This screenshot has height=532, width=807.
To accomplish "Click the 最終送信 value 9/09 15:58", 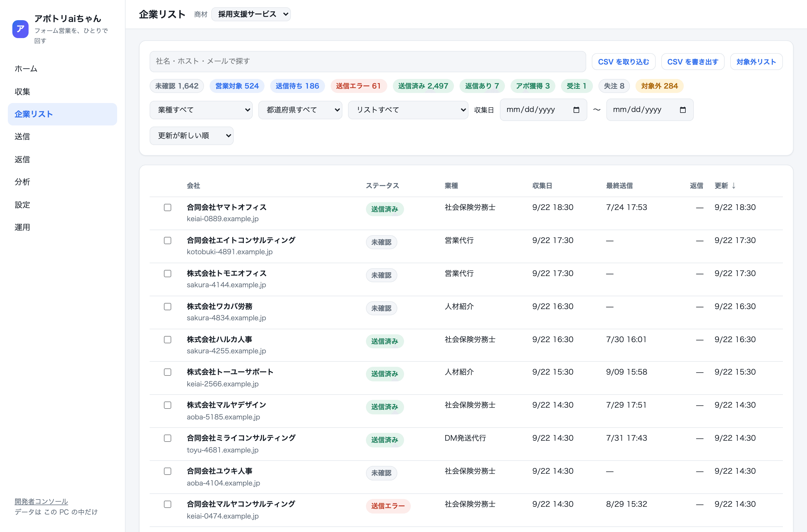I will click(626, 372).
